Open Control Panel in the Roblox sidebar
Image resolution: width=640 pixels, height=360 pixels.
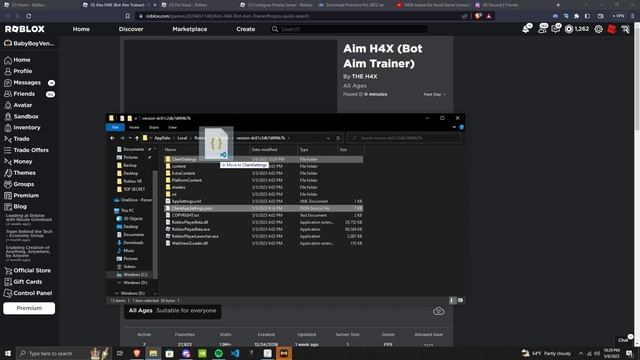coord(28,293)
